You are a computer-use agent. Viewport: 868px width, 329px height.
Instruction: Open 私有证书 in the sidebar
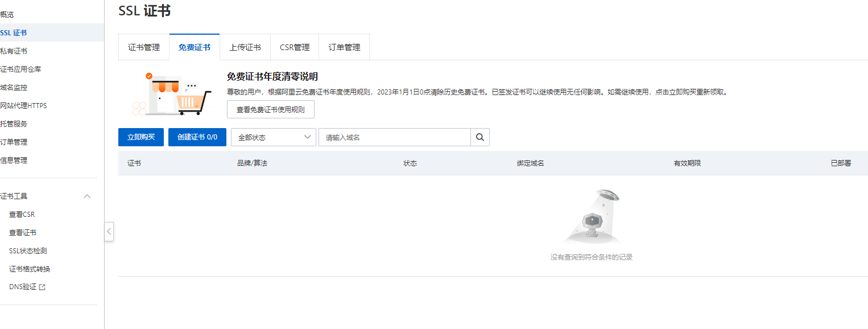[x=14, y=51]
